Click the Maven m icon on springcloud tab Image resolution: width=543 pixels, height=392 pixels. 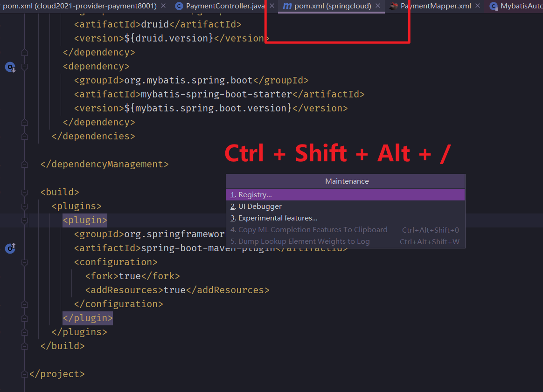(287, 6)
